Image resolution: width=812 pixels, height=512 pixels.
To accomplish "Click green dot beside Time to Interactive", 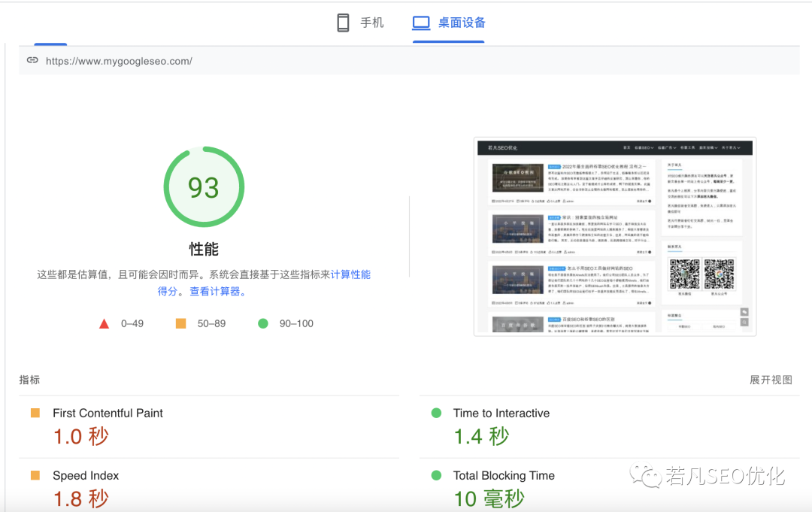I will coord(436,413).
